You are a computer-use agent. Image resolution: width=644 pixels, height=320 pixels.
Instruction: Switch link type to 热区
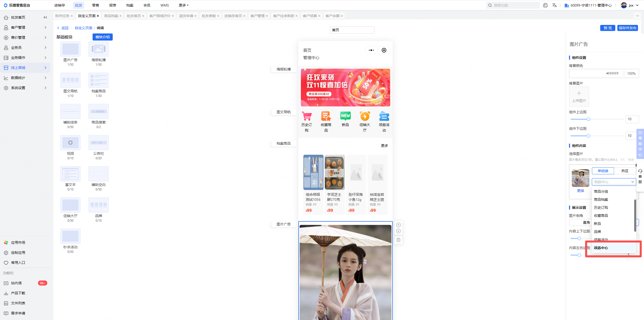coord(625,171)
